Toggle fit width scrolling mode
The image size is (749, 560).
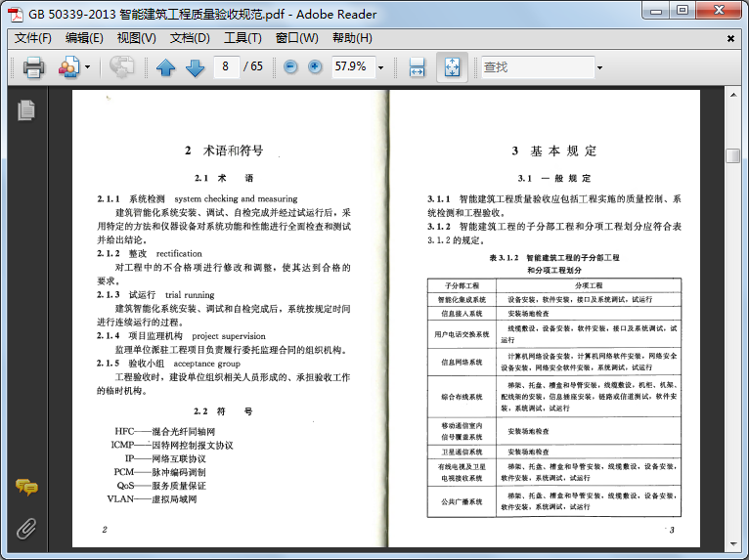[417, 67]
